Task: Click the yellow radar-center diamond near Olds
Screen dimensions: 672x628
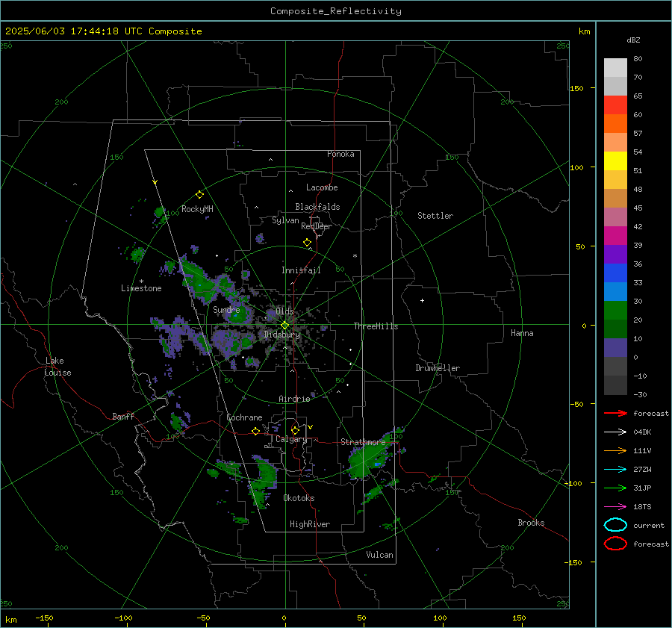Action: click(x=284, y=326)
